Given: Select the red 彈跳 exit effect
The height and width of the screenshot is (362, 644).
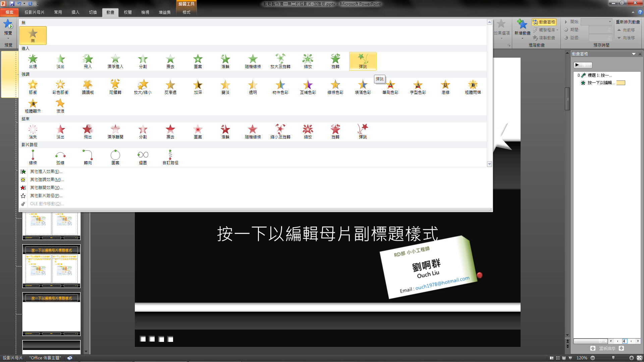Looking at the screenshot, I should [363, 132].
